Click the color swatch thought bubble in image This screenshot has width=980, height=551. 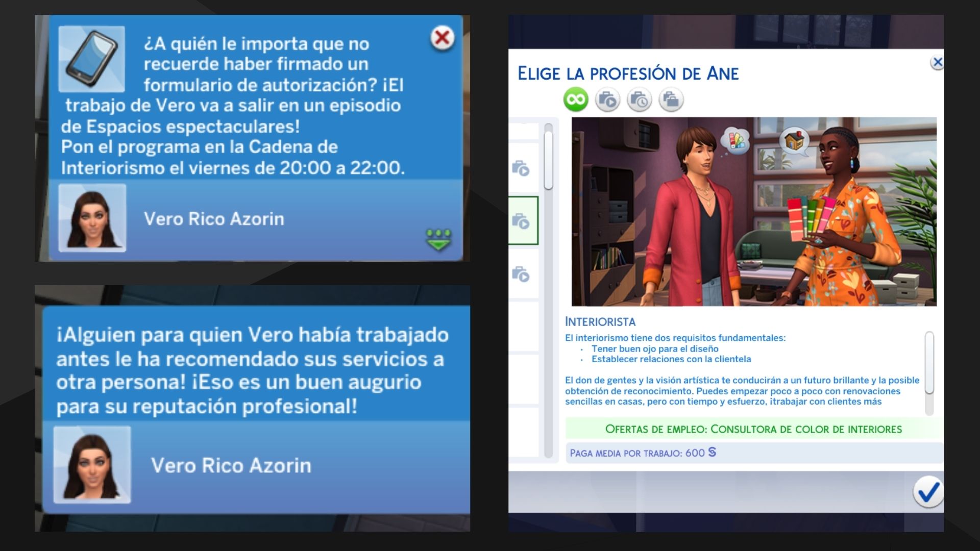pyautogui.click(x=736, y=140)
